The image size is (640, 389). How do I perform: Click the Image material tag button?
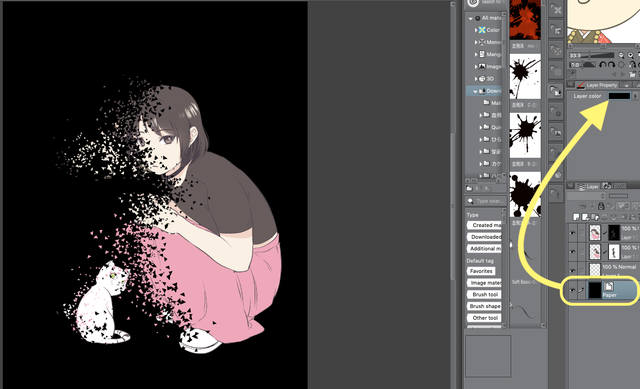click(484, 283)
